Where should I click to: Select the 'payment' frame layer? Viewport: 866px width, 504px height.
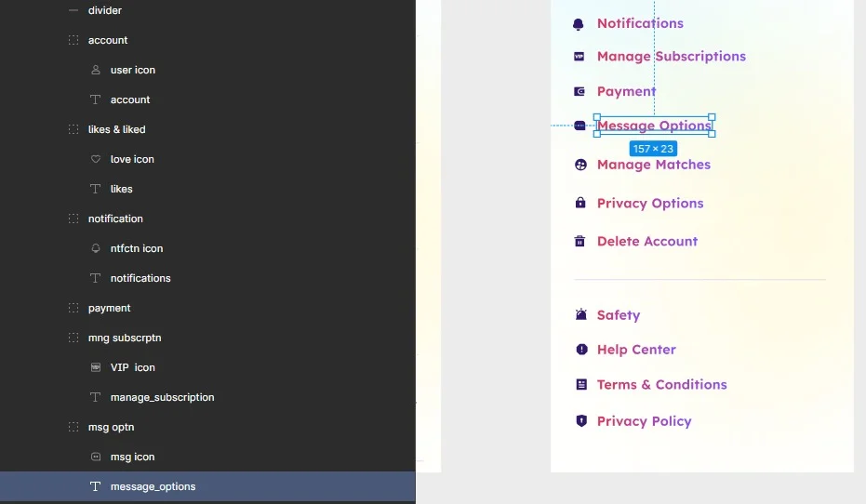tap(109, 308)
